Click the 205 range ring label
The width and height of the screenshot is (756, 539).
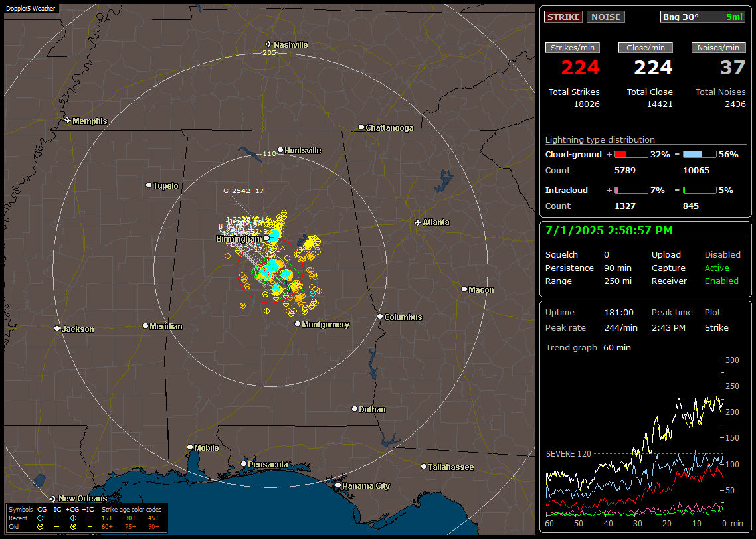pyautogui.click(x=269, y=52)
